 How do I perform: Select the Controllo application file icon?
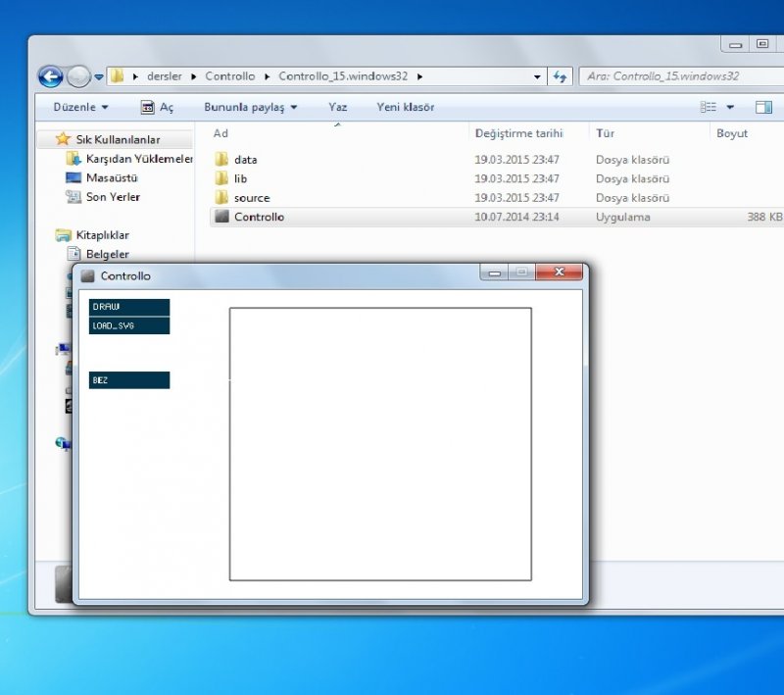[x=221, y=217]
